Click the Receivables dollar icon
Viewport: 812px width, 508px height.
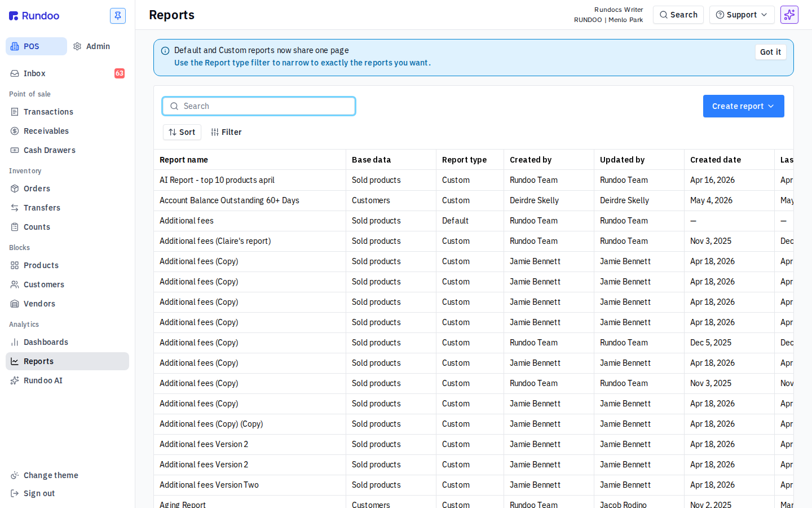[15, 131]
